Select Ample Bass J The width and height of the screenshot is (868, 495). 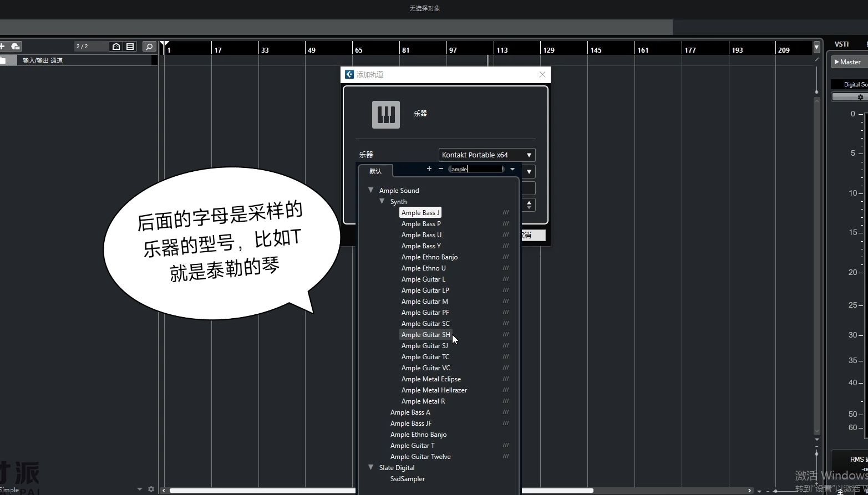[x=420, y=212]
